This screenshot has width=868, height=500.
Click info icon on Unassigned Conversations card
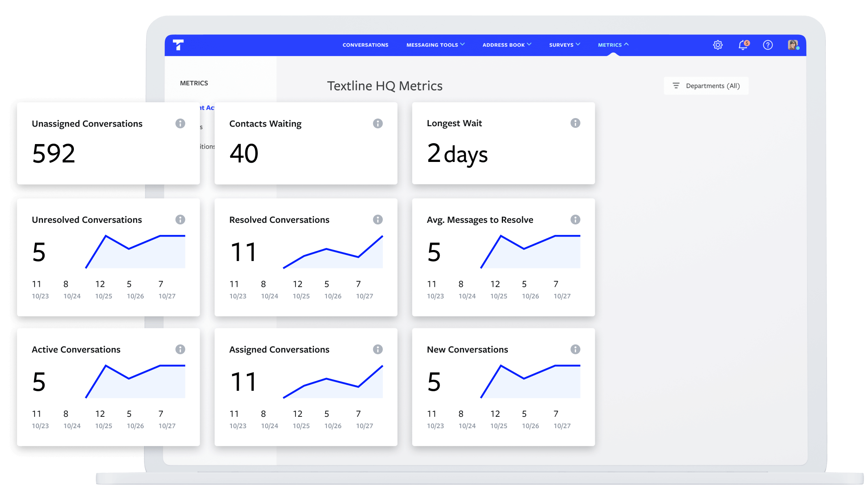tap(180, 123)
